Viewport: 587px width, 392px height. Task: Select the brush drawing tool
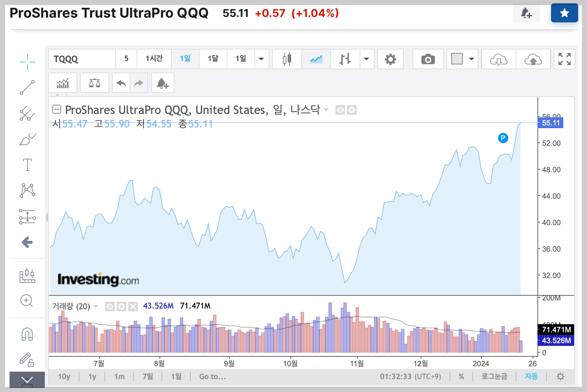(x=27, y=139)
